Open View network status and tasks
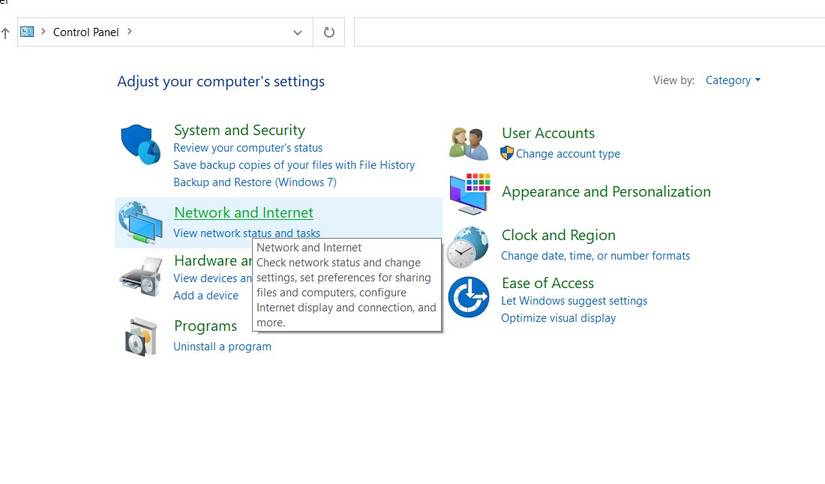The height and width of the screenshot is (484, 825). 246,233
